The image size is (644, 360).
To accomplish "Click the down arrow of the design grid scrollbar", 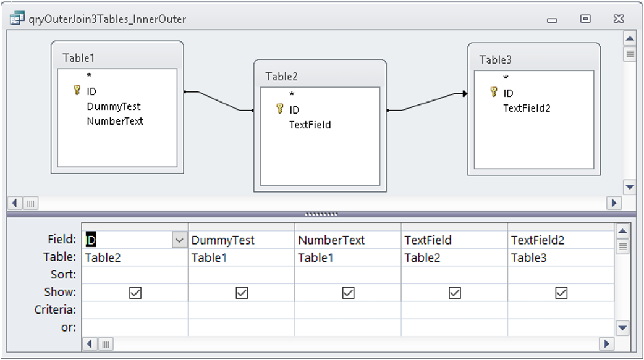I will point(622,328).
